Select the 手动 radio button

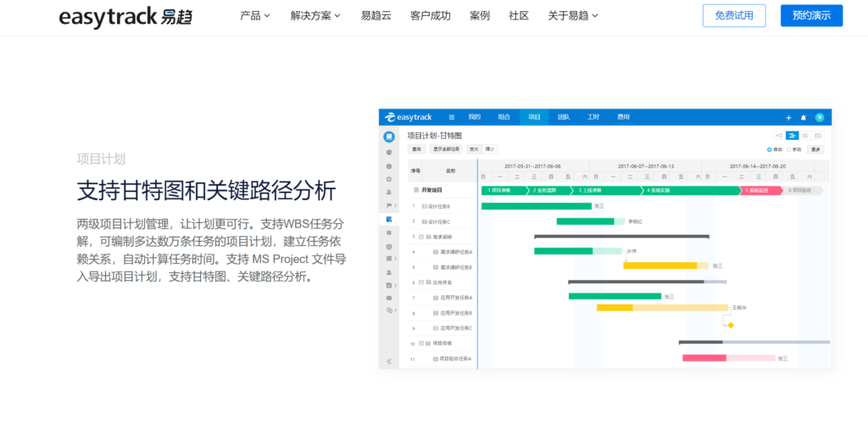tap(789, 149)
